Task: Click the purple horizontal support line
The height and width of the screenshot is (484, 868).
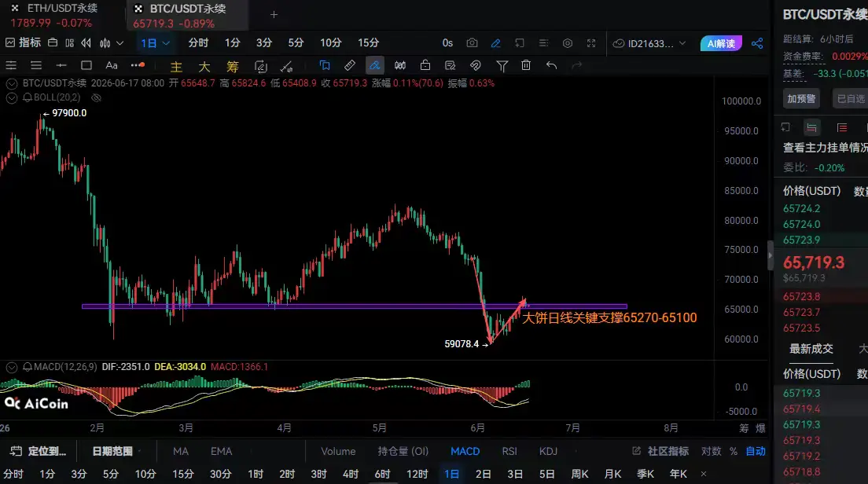Action: click(355, 306)
